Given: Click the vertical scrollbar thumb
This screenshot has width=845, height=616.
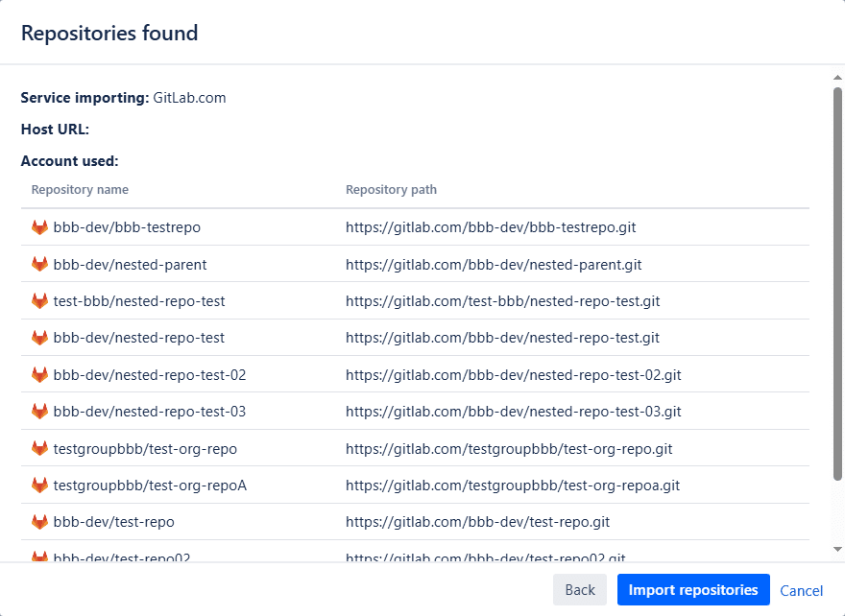Looking at the screenshot, I should click(837, 283).
